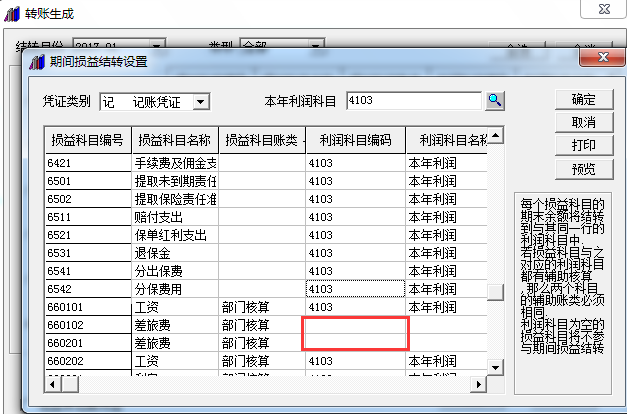
Task: Click 本年利润 in row 6421
Action: 447,163
